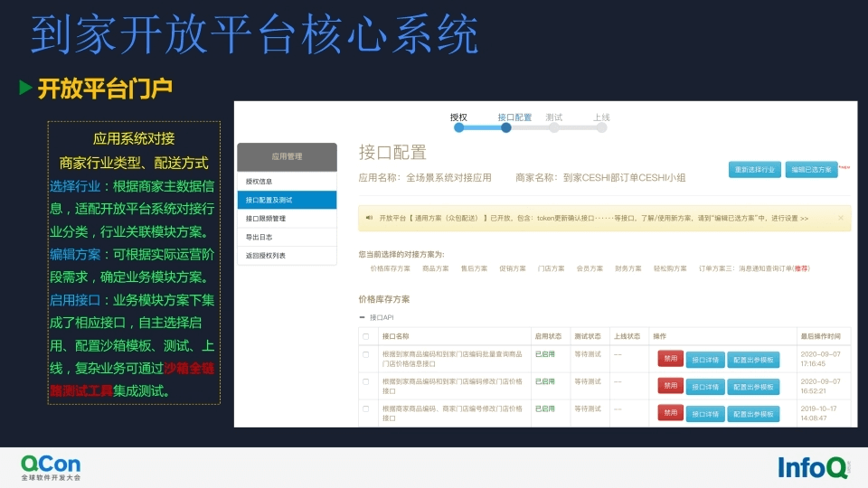Click 禁用 in the 16:52:21 row

(670, 386)
